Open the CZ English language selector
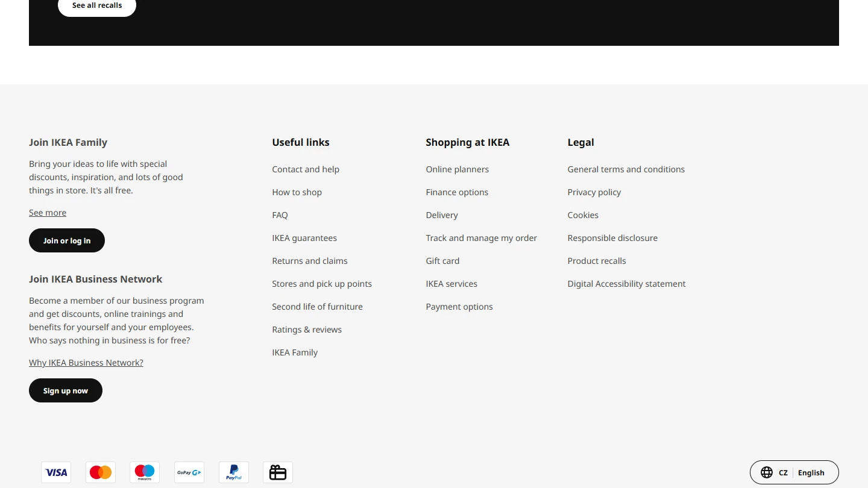This screenshot has height=488, width=868. [794, 472]
